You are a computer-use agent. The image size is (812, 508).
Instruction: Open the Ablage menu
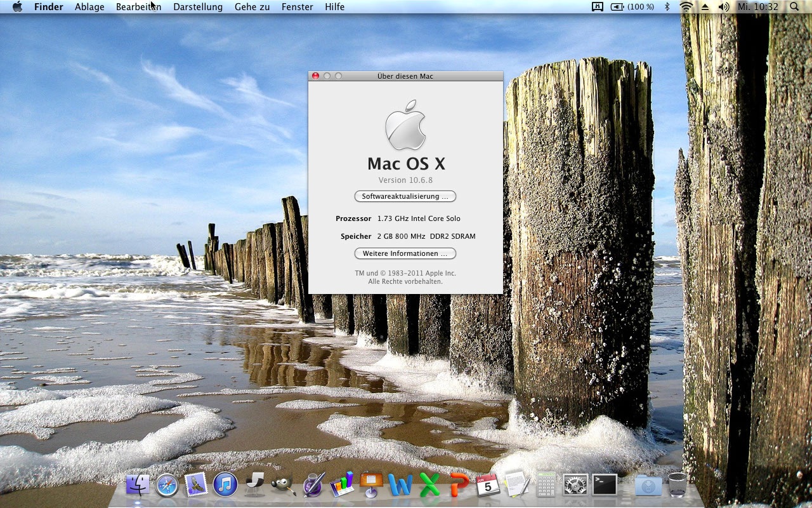point(89,7)
